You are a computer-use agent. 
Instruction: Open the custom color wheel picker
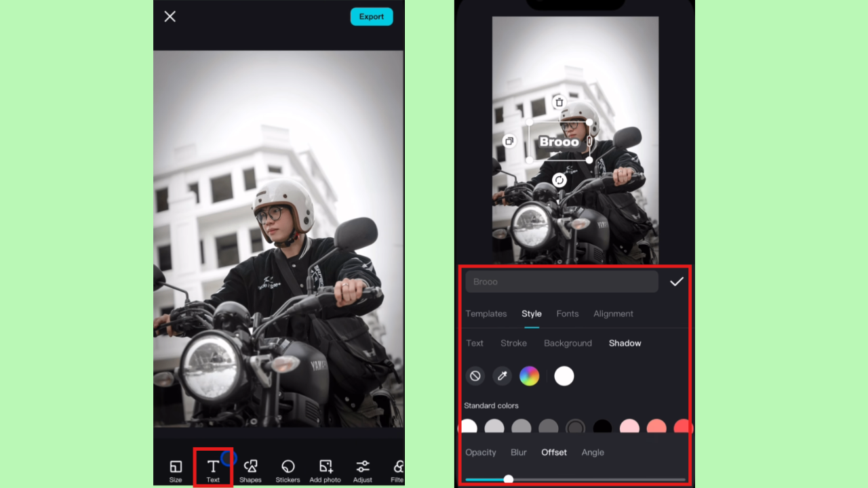pyautogui.click(x=530, y=376)
